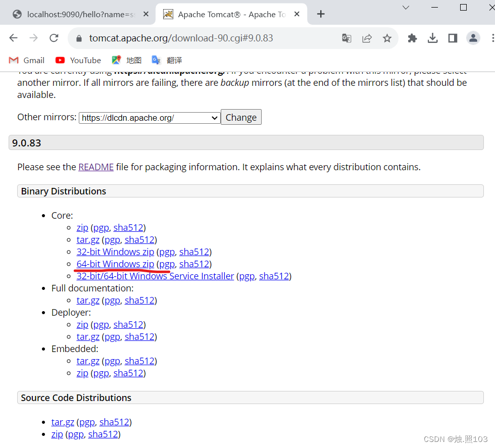Expand the Other mirrors dropdown
Viewport: 495px width, 448px height.
(x=150, y=118)
